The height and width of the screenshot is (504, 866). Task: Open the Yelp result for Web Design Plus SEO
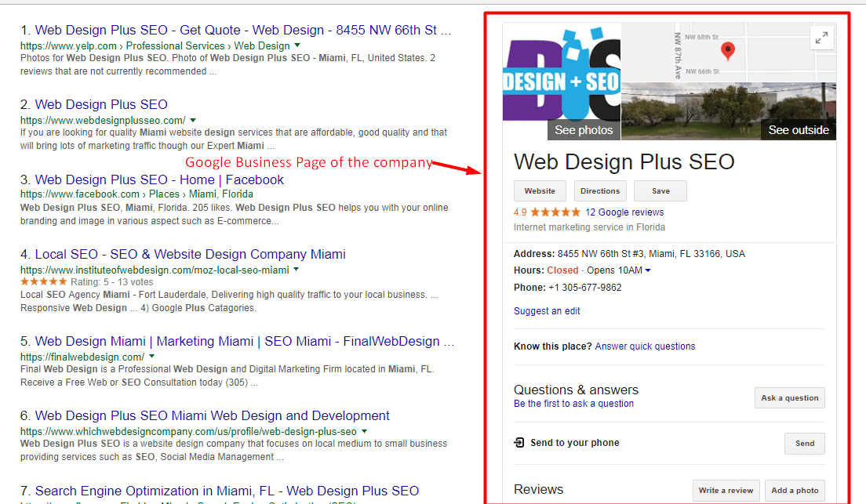(x=243, y=30)
